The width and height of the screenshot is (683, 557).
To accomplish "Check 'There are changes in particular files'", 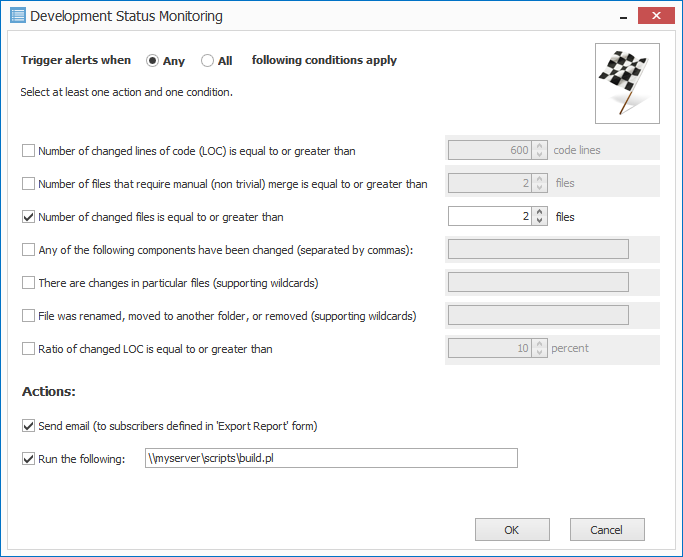I will click(x=28, y=283).
